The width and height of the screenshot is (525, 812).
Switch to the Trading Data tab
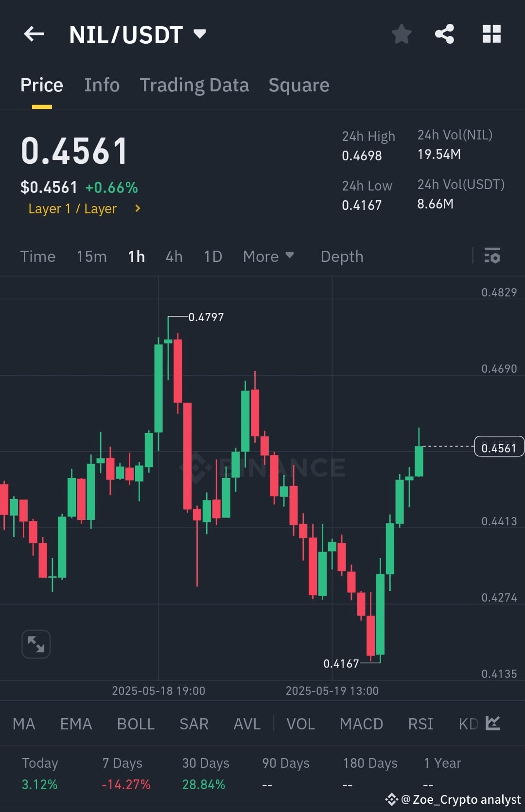[x=194, y=85]
